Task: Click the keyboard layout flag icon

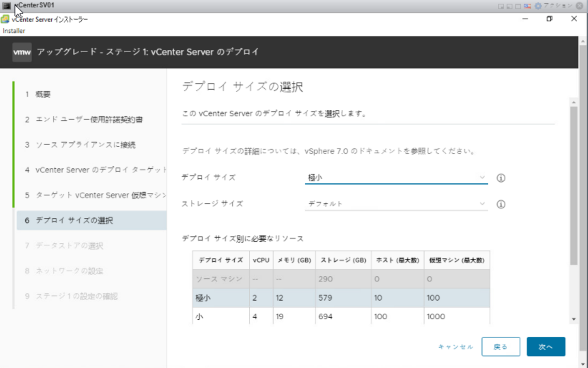Action: coord(527,6)
